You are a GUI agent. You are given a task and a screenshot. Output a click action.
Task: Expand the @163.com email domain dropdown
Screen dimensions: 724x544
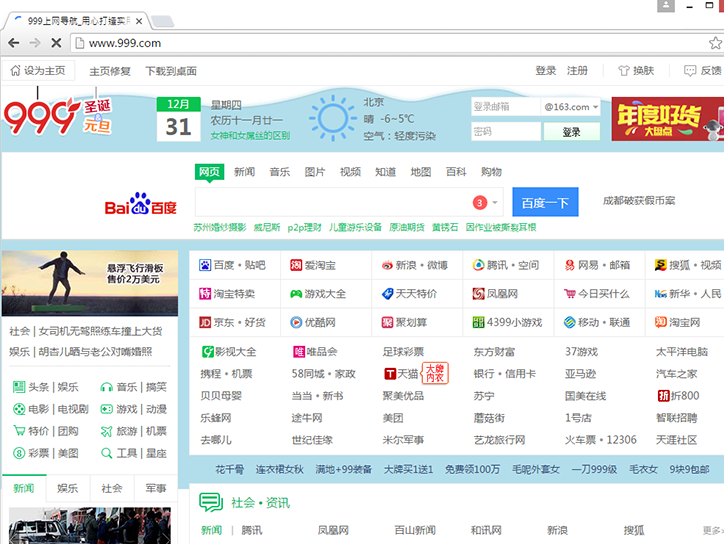[595, 107]
